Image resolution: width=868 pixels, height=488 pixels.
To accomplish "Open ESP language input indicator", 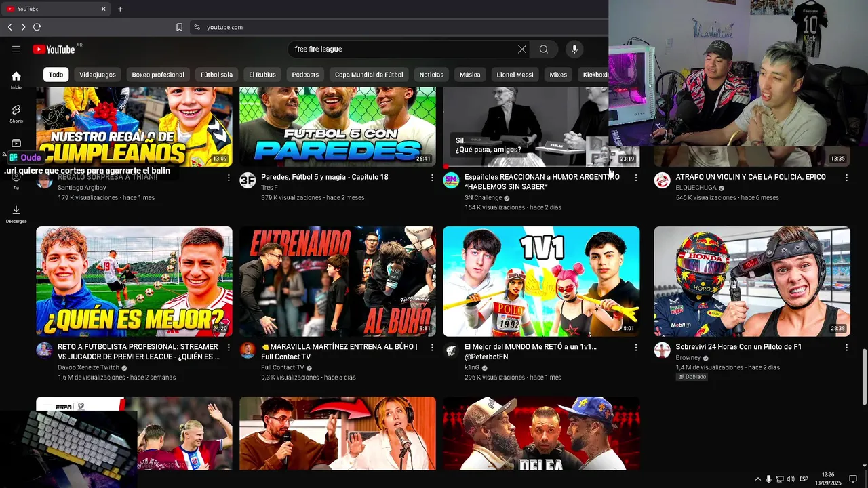I will (804, 479).
